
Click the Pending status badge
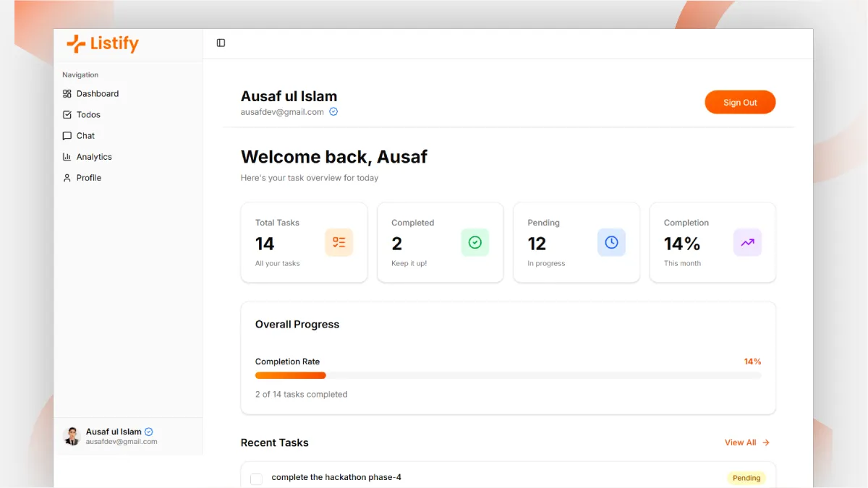(x=746, y=478)
